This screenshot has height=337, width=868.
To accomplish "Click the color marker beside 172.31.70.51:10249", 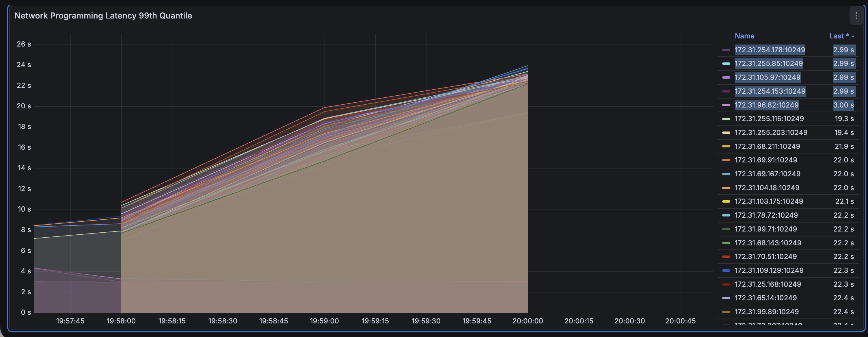I will click(x=726, y=256).
